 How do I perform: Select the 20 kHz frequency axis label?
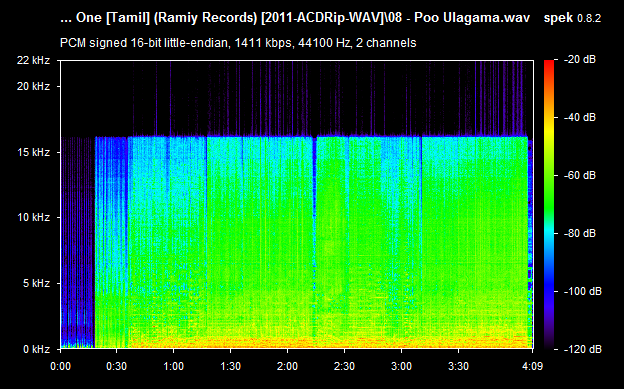click(x=33, y=86)
